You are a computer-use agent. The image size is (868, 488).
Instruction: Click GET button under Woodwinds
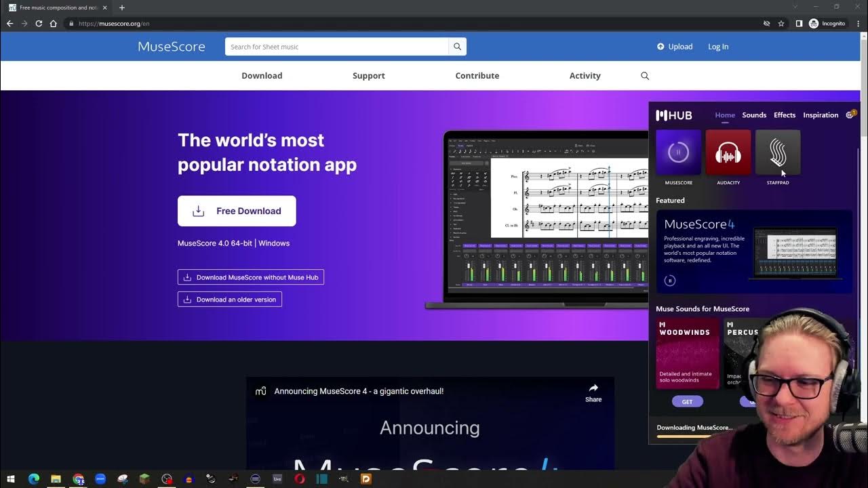click(x=687, y=402)
